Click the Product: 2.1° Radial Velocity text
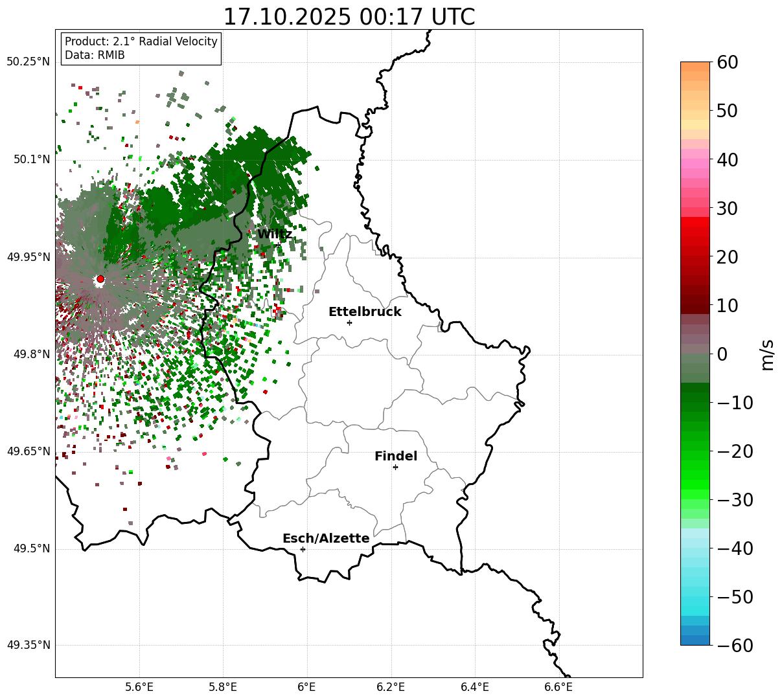 pyautogui.click(x=141, y=41)
